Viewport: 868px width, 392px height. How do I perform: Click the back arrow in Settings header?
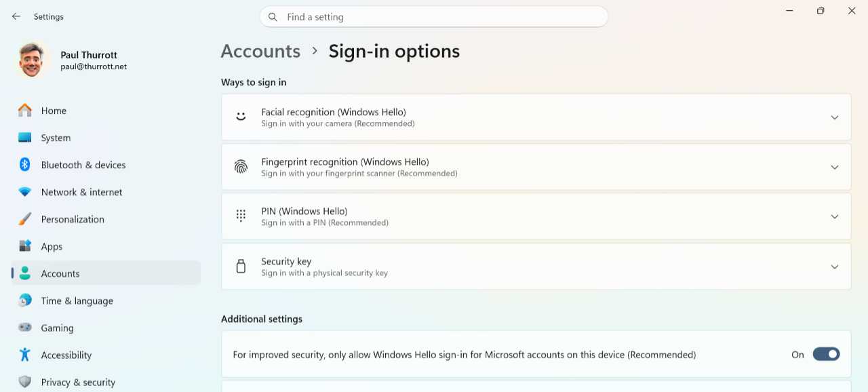pyautogui.click(x=16, y=16)
